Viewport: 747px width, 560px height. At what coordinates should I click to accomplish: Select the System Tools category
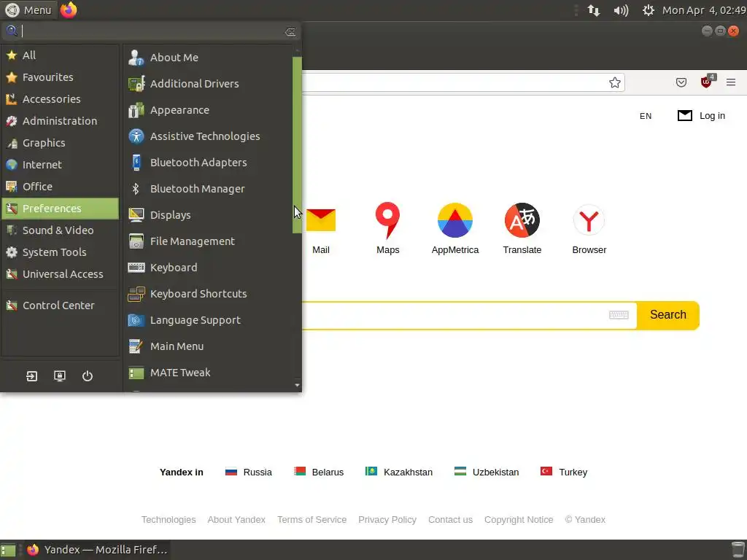(x=60, y=252)
